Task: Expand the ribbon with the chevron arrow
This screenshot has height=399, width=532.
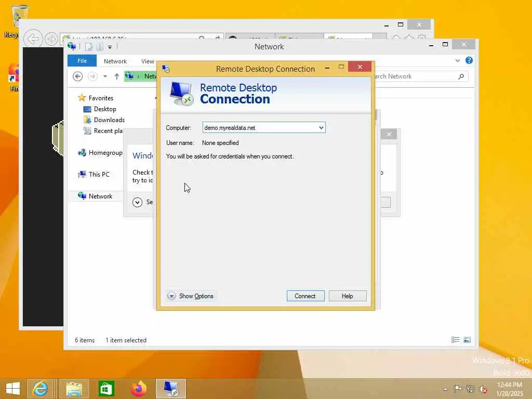Action: [x=457, y=60]
